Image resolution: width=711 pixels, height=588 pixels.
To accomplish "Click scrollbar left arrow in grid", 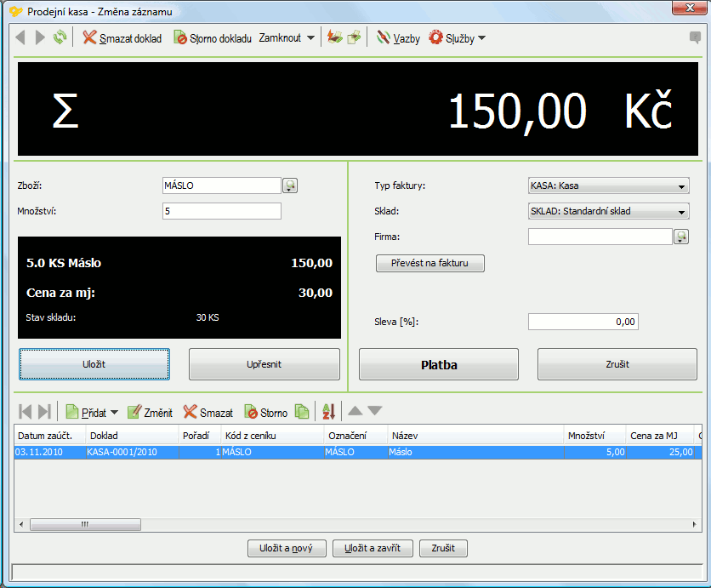I will point(21,524).
